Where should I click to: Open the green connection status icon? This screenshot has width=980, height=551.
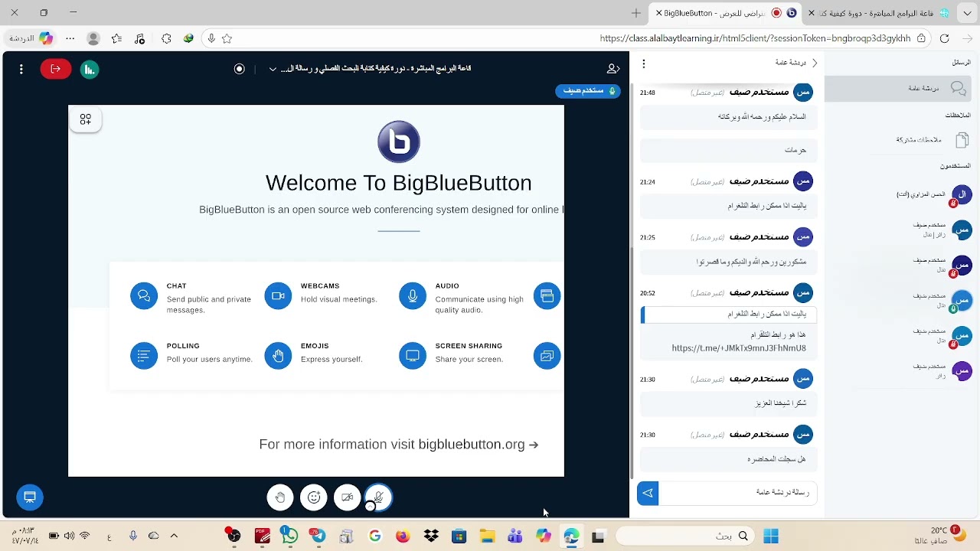(90, 70)
